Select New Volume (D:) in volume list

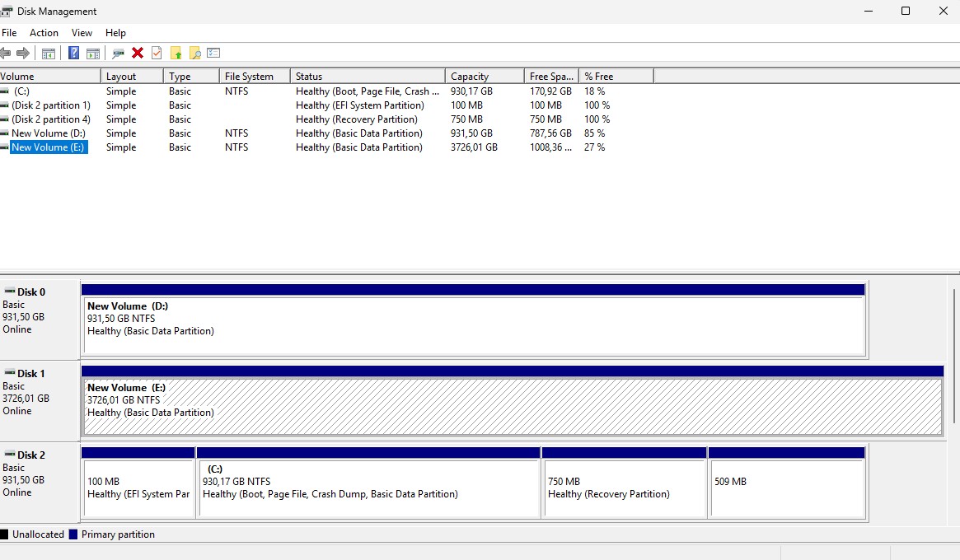(x=48, y=133)
